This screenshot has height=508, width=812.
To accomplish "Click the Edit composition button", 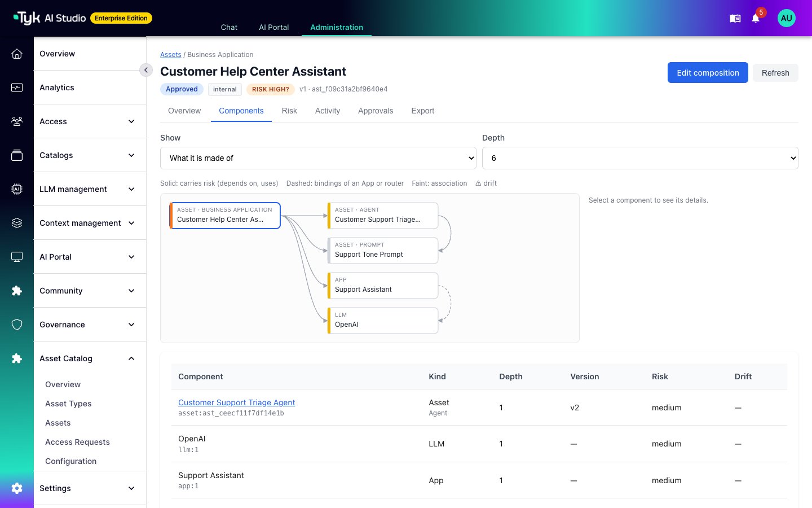I will pos(708,73).
